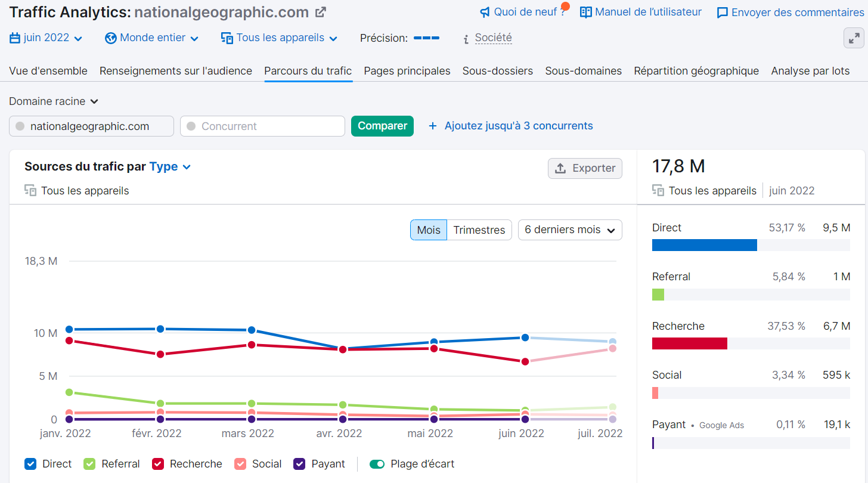
Task: Click the blue Direct share bar
Action: coord(705,245)
